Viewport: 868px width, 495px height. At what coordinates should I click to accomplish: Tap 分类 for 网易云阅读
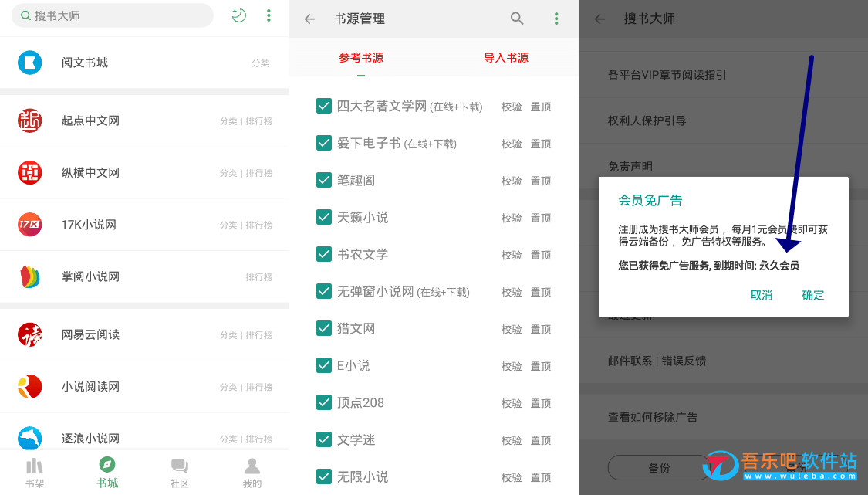click(x=228, y=335)
